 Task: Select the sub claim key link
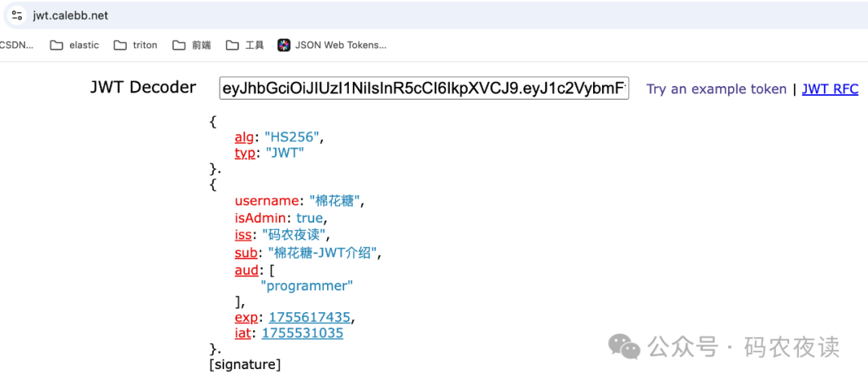click(x=245, y=253)
